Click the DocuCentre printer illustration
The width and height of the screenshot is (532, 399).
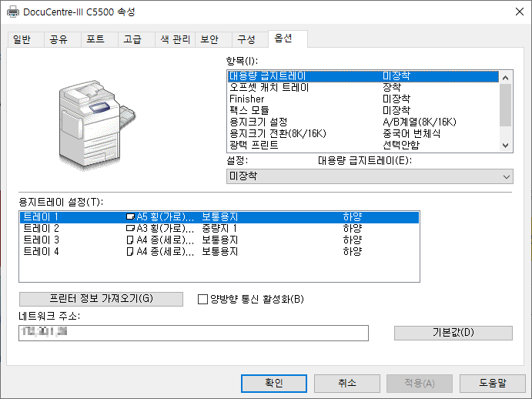click(x=97, y=125)
